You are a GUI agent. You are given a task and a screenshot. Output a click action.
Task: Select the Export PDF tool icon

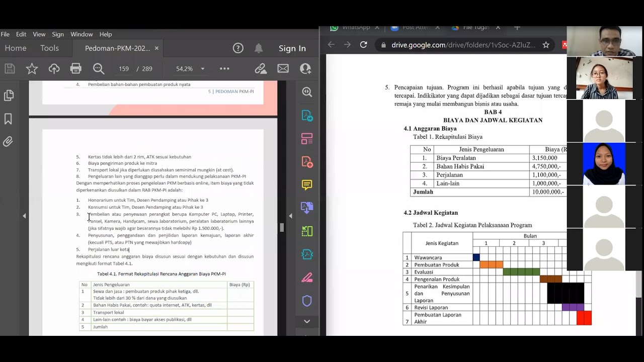pos(307,115)
